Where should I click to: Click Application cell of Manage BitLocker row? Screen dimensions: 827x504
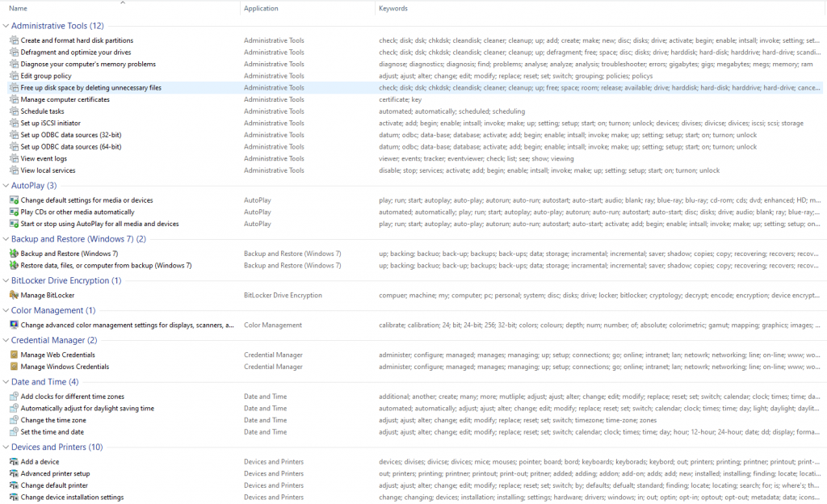(283, 296)
